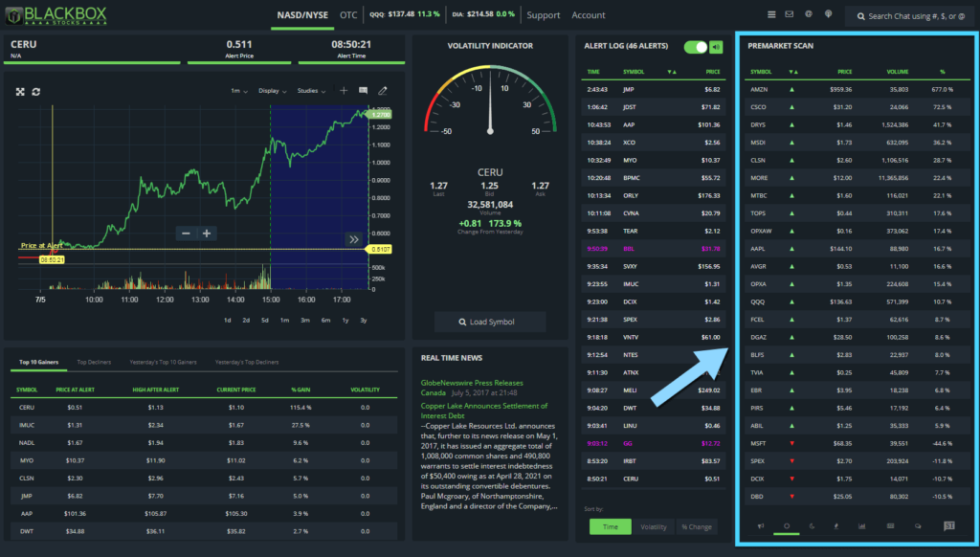Switch to the OTC market tab
This screenshot has height=557, width=980.
click(348, 14)
